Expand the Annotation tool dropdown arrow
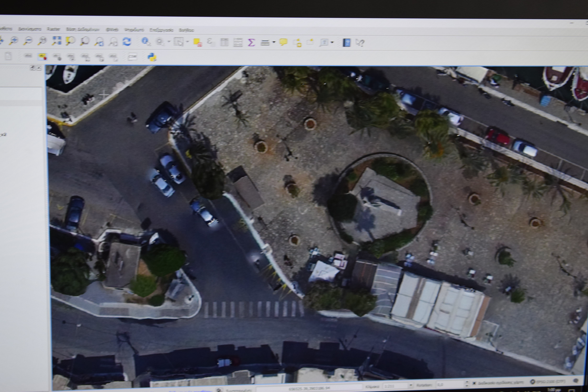This screenshot has width=588, height=392. (332, 42)
